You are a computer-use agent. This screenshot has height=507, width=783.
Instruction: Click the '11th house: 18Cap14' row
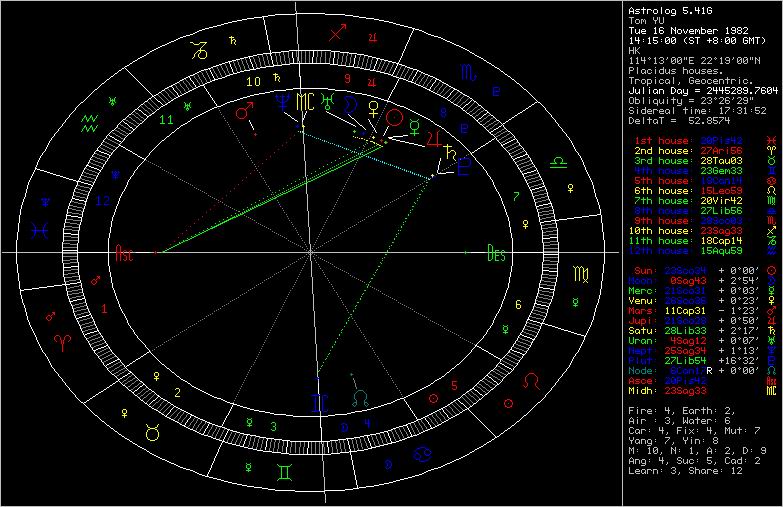703,241
